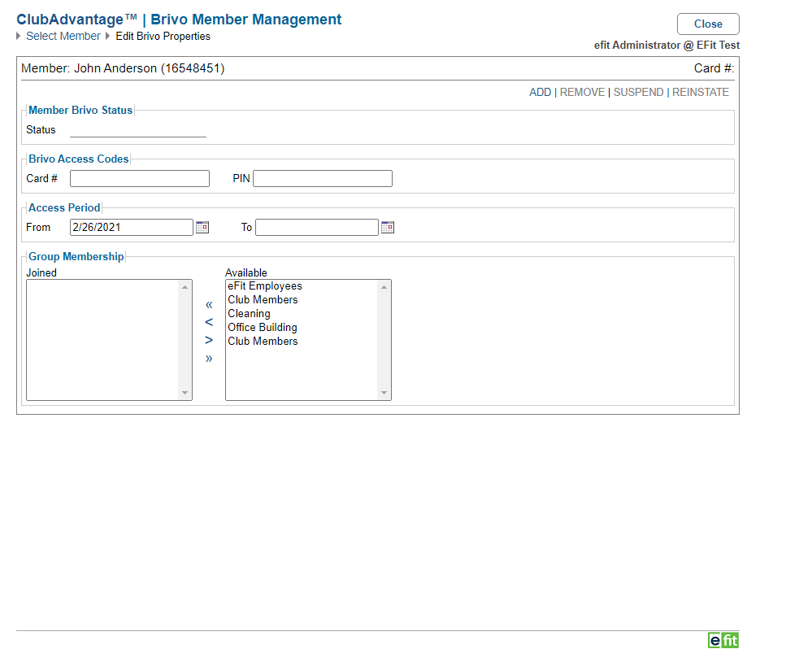Click the move all to Joined double-left arrow

[x=209, y=304]
